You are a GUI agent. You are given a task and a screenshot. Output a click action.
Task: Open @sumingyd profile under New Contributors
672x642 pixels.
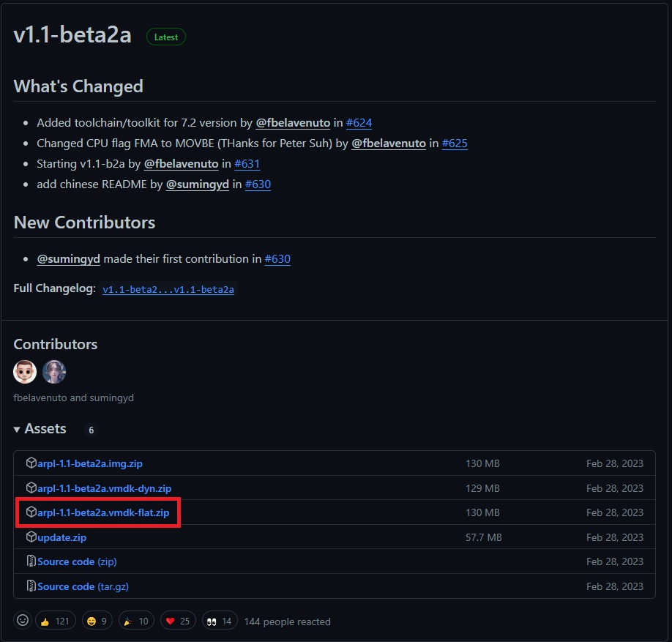pos(68,259)
